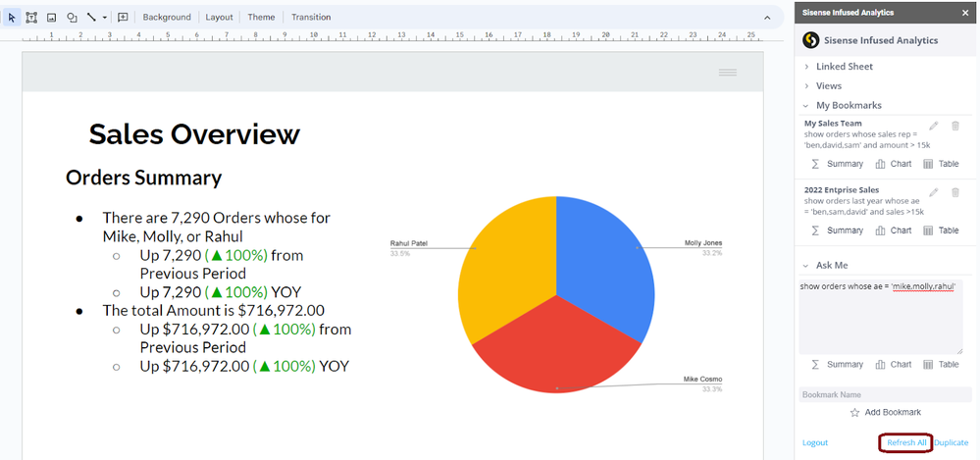Viewport: 980px width, 460px height.
Task: Open the Transition toolbar option
Action: 311,18
